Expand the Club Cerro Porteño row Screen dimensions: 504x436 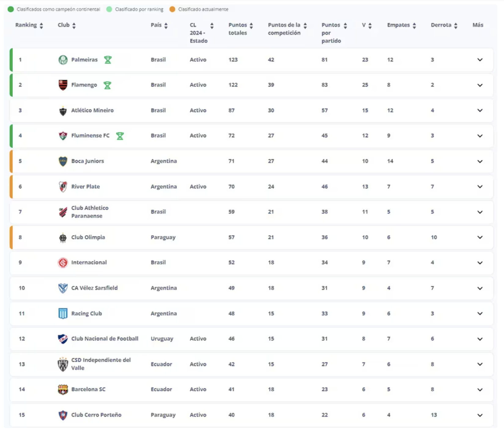480,415
